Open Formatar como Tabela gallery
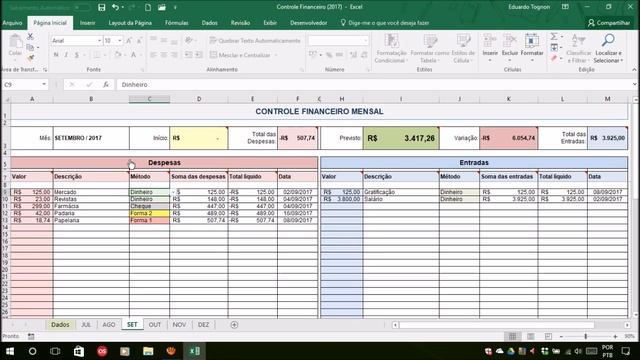 click(430, 48)
